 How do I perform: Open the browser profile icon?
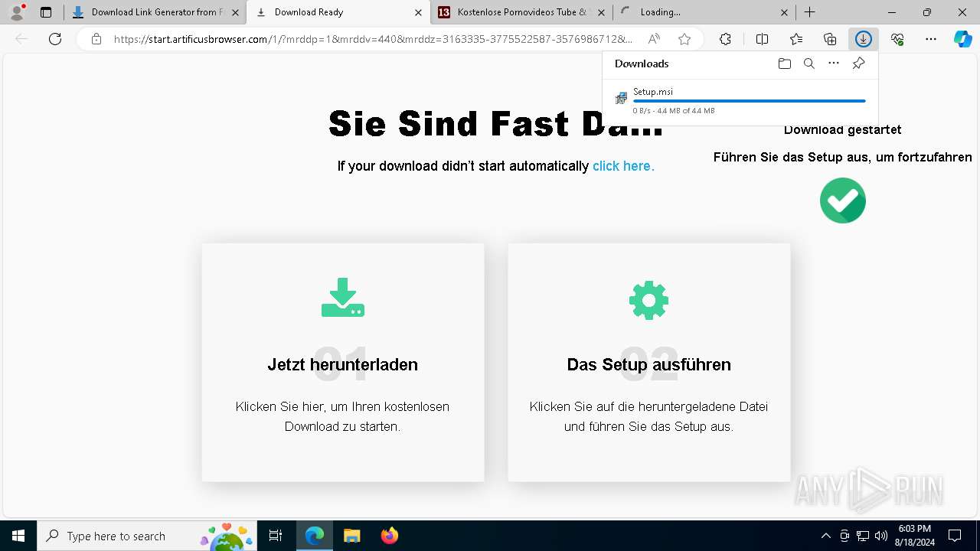17,12
